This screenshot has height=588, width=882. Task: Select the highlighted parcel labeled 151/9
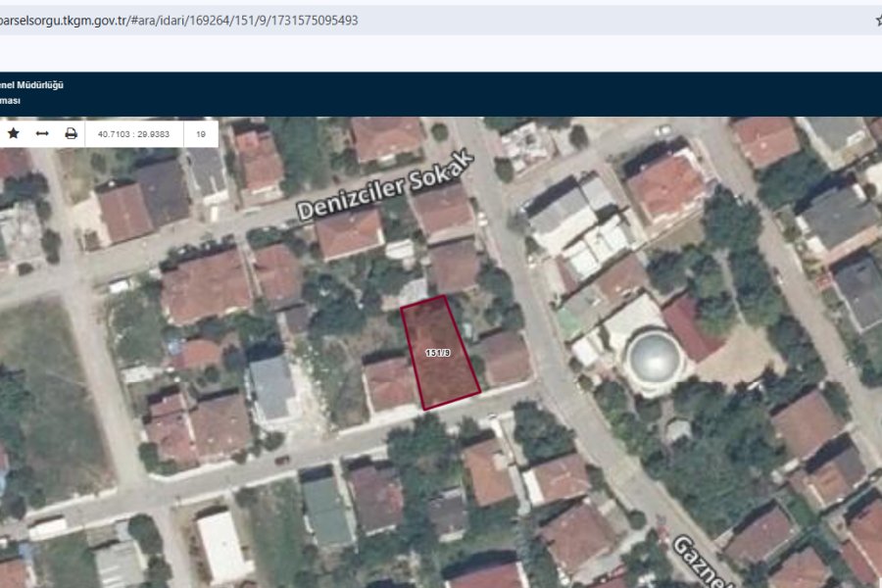[x=439, y=353]
